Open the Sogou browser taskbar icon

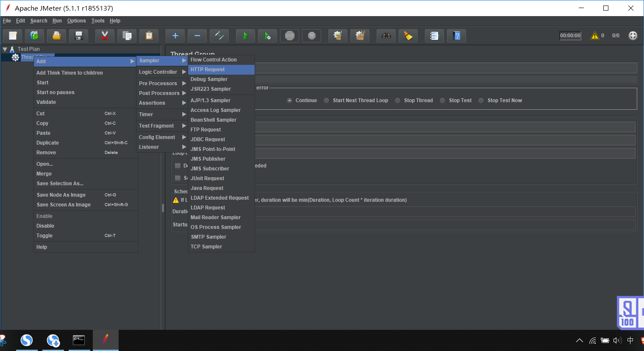[x=27, y=340]
